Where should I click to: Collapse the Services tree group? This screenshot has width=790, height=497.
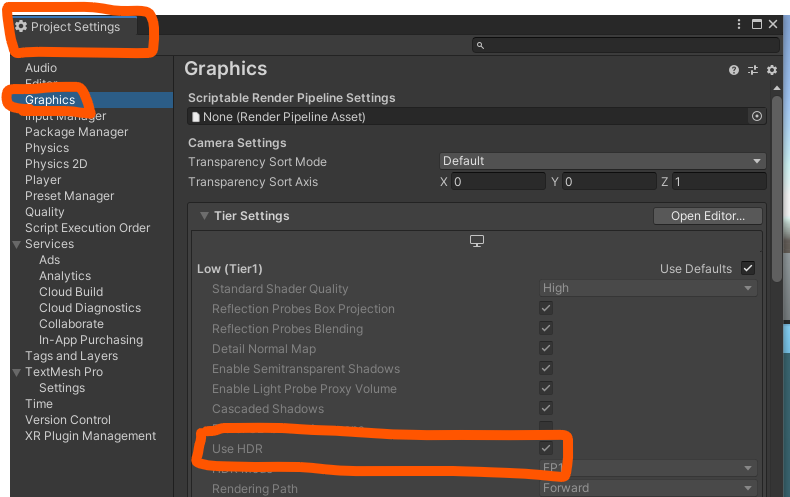[17, 244]
